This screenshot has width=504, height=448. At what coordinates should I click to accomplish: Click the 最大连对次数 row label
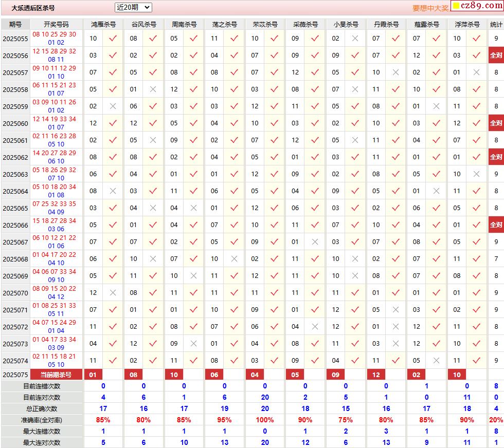[42, 442]
